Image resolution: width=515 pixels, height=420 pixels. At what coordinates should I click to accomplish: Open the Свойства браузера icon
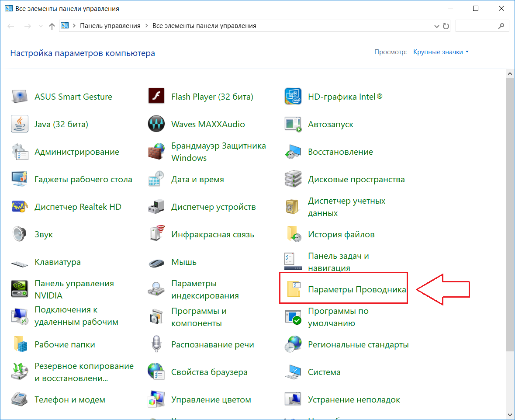coord(156,372)
